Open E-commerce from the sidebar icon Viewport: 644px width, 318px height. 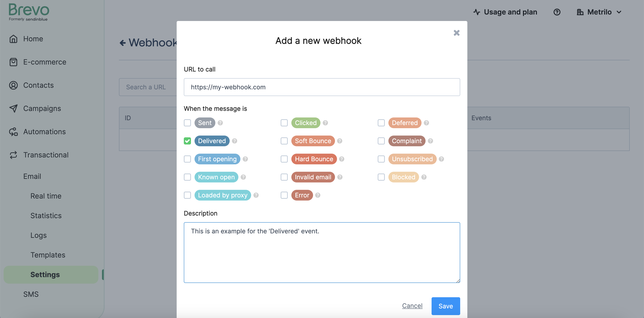14,62
